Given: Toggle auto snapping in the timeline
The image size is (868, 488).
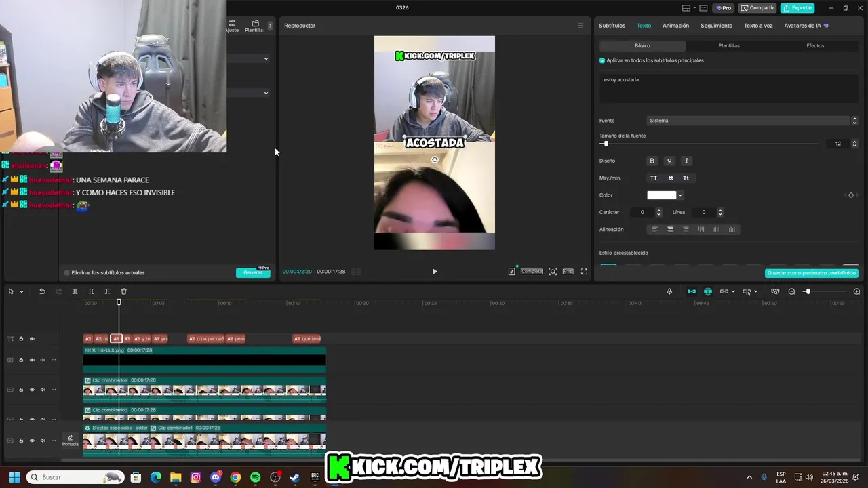Looking at the screenshot, I should coord(708,291).
